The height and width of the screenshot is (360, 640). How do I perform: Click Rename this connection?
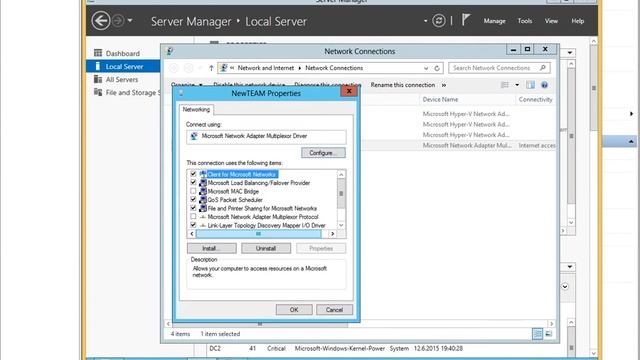[402, 85]
